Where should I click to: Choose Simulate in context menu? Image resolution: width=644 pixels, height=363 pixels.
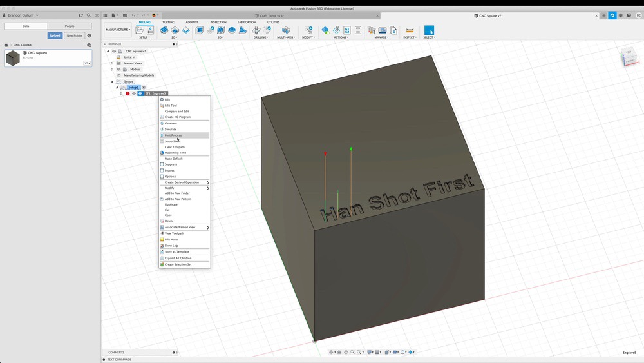coord(184,129)
